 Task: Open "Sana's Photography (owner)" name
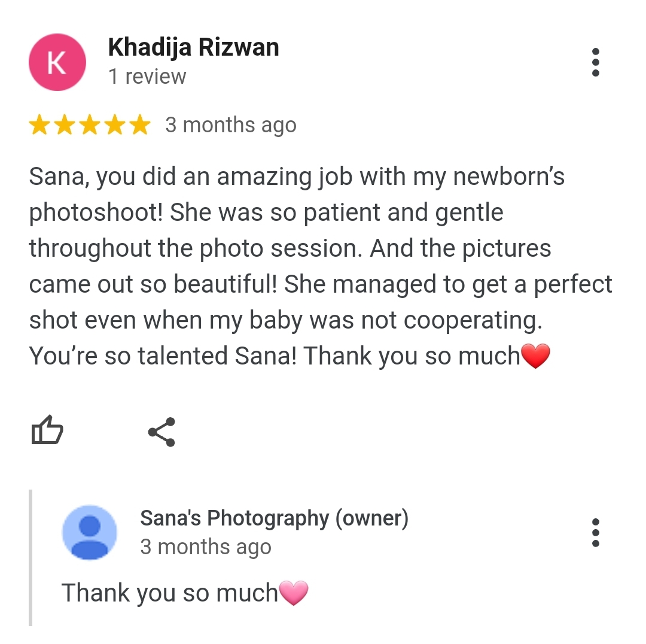(x=275, y=519)
